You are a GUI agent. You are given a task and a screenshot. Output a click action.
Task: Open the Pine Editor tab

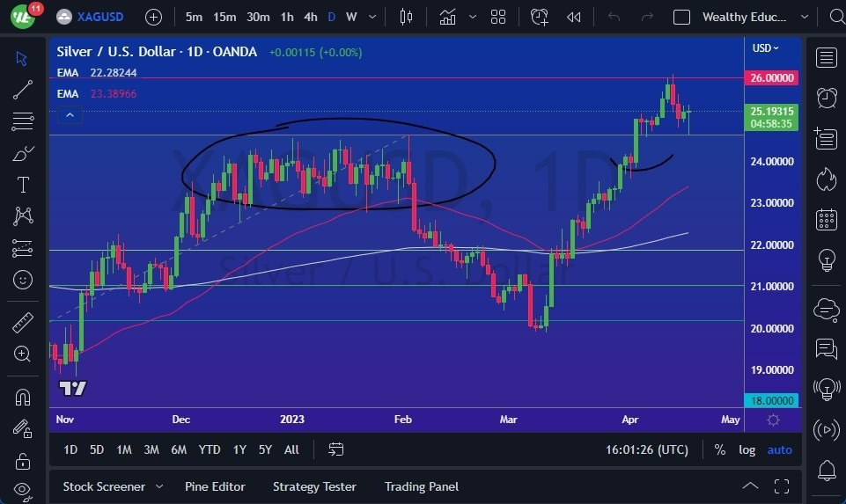tap(215, 486)
